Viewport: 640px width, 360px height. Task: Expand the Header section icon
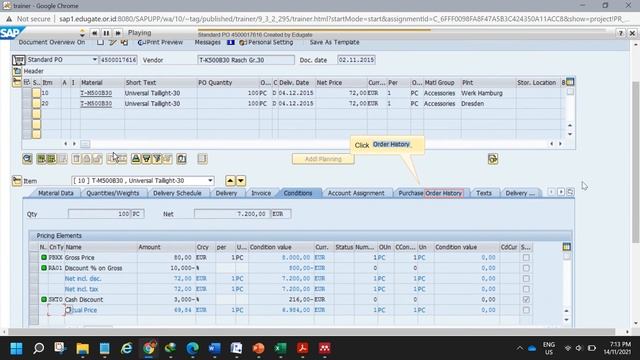17,71
